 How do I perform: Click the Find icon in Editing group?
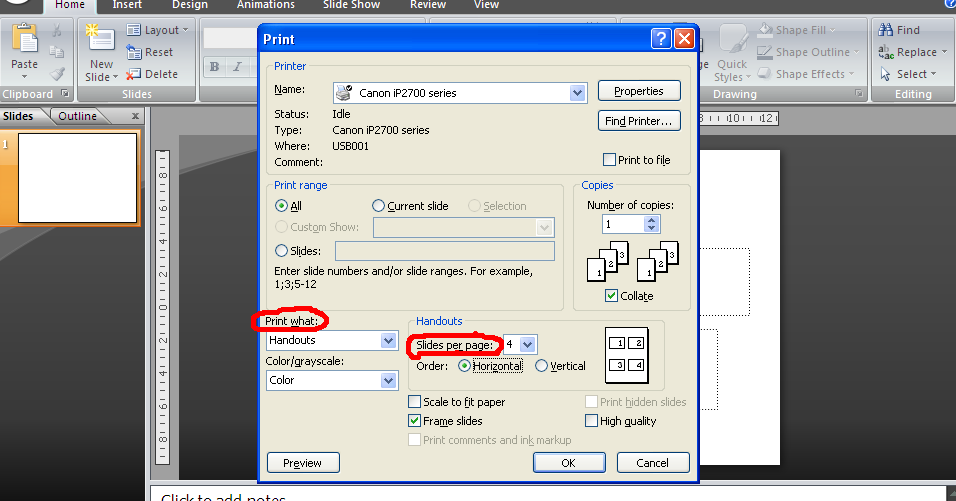886,30
